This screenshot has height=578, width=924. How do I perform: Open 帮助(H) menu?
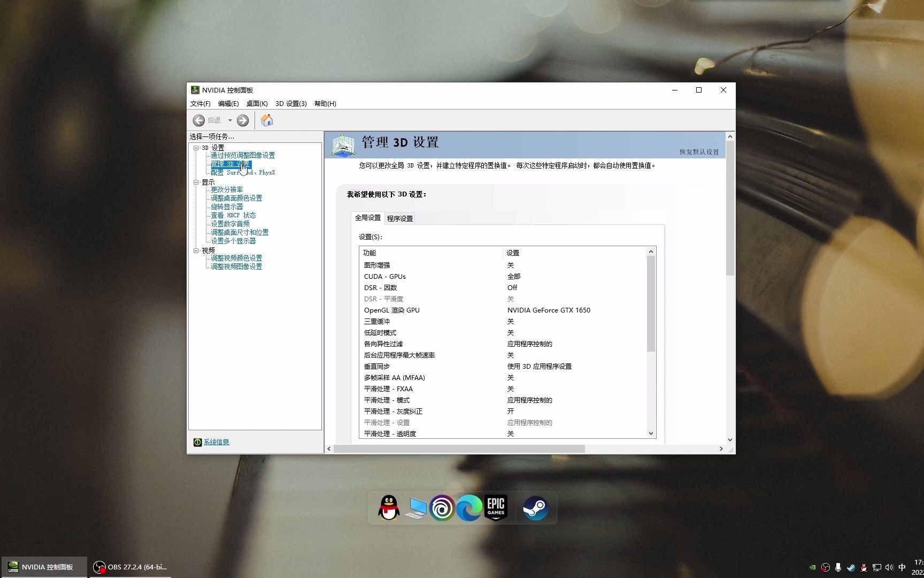325,104
